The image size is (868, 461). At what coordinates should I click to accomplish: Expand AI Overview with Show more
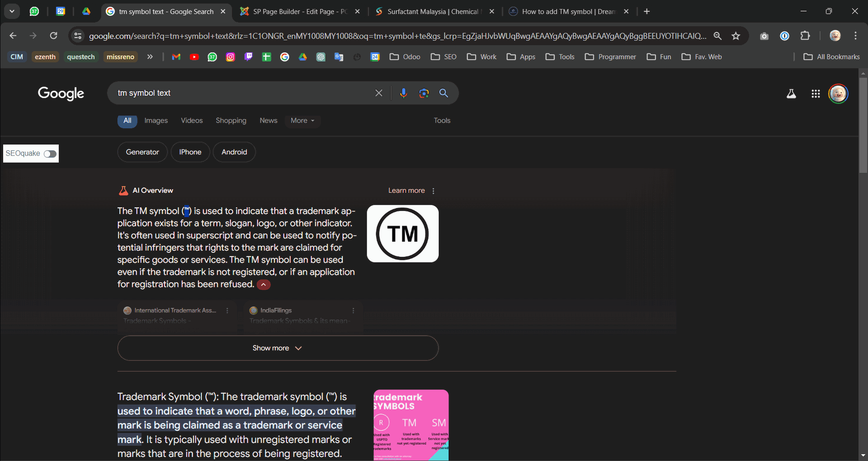pyautogui.click(x=278, y=348)
